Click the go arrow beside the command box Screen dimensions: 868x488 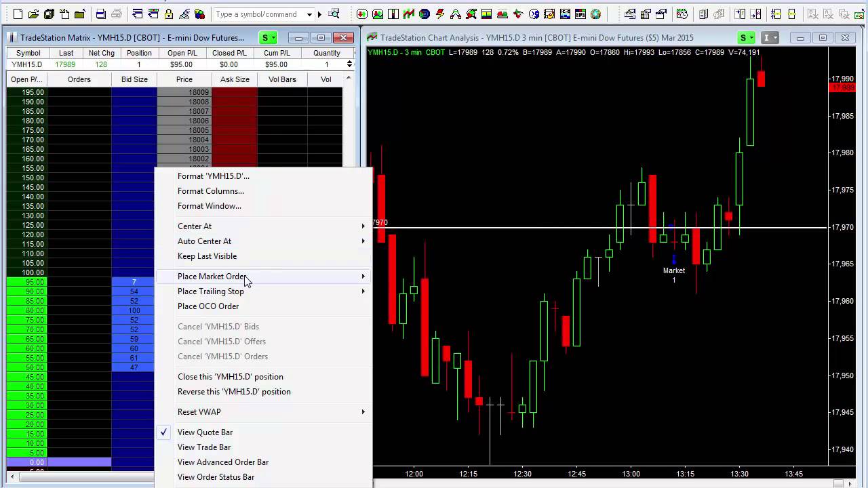(x=319, y=14)
